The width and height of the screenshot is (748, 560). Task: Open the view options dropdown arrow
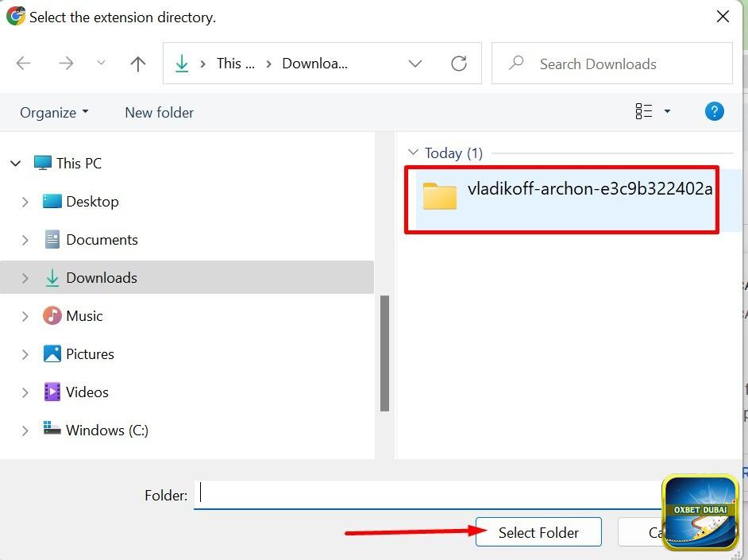tap(667, 111)
